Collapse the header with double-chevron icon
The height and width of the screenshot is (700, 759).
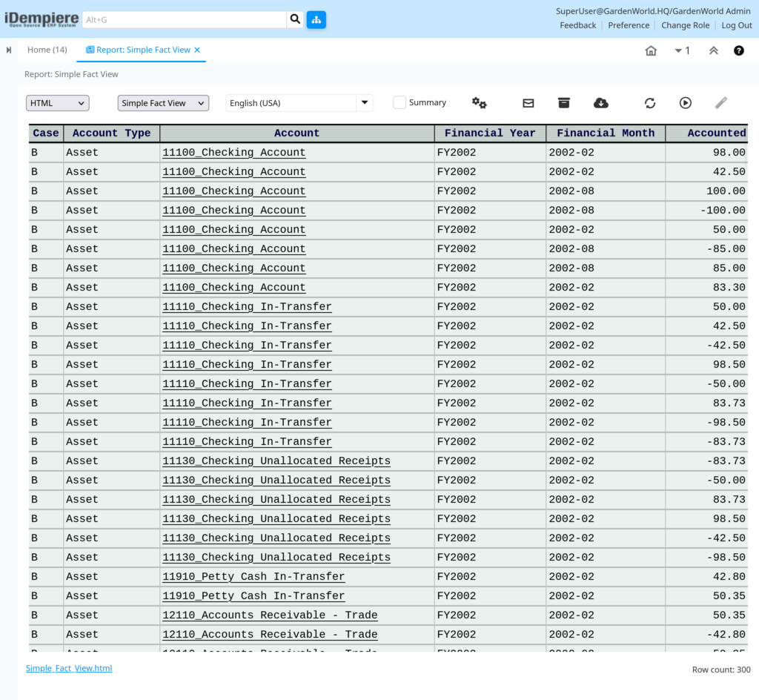click(x=714, y=50)
